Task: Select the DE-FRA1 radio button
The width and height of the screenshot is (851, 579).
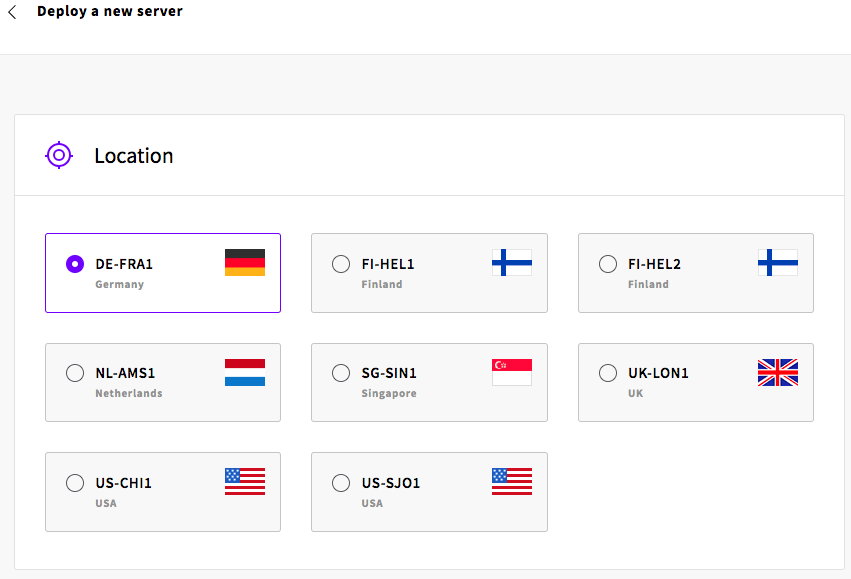Action: [75, 264]
